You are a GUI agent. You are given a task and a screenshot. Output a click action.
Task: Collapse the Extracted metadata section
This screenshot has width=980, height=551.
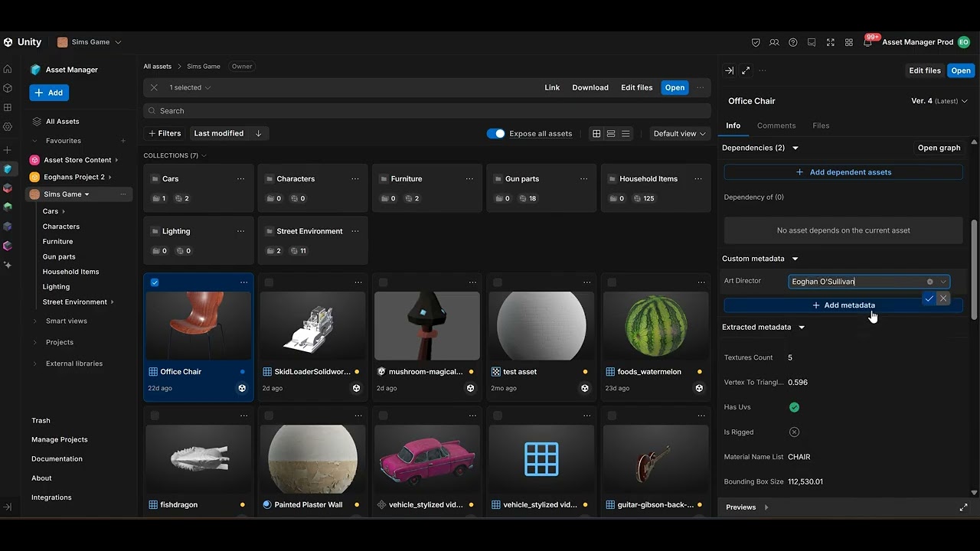[x=802, y=327]
